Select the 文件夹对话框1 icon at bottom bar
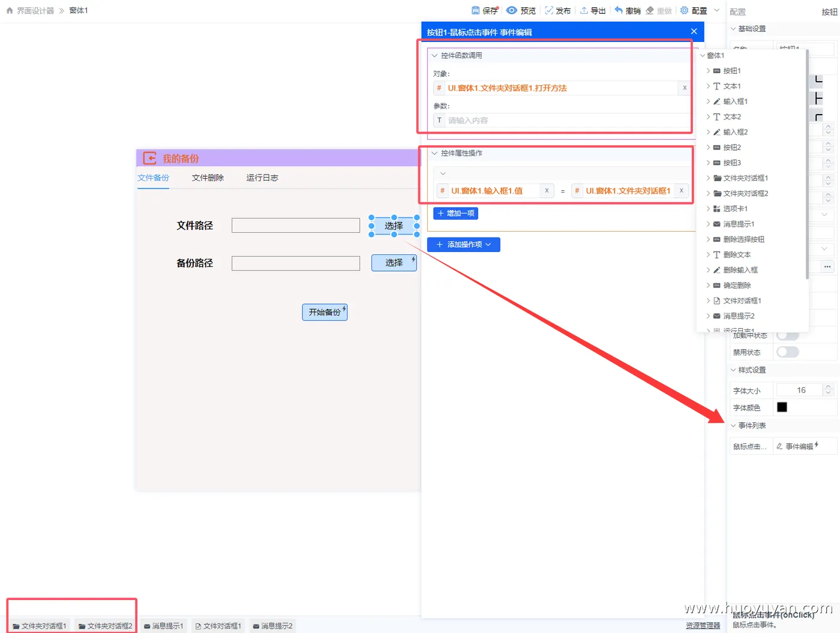This screenshot has height=633, width=840. [38, 625]
